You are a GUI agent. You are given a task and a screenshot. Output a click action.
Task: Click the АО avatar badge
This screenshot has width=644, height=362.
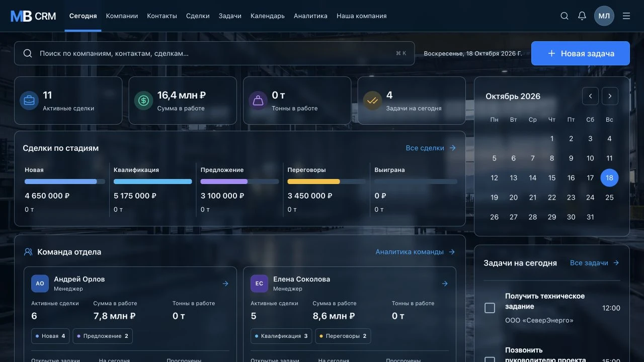(x=40, y=284)
